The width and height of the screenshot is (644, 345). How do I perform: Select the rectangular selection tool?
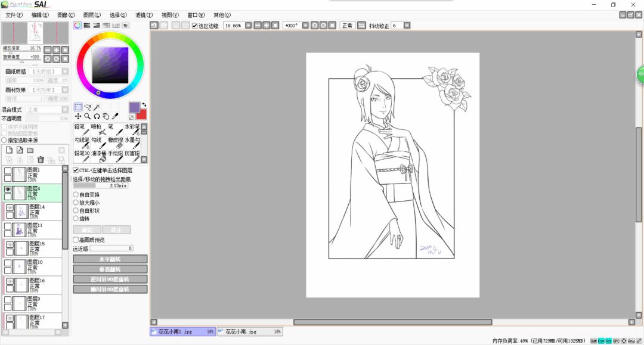pos(78,107)
